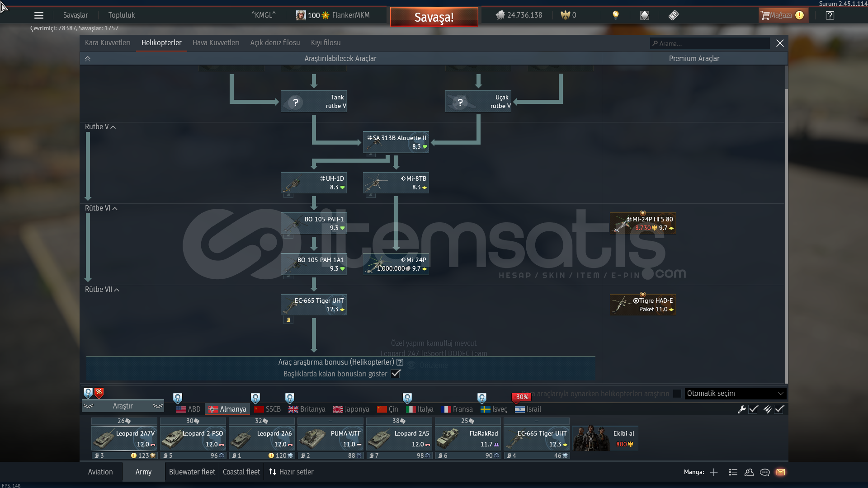
Task: Click the ammo auto-refill icon
Action: click(x=767, y=409)
